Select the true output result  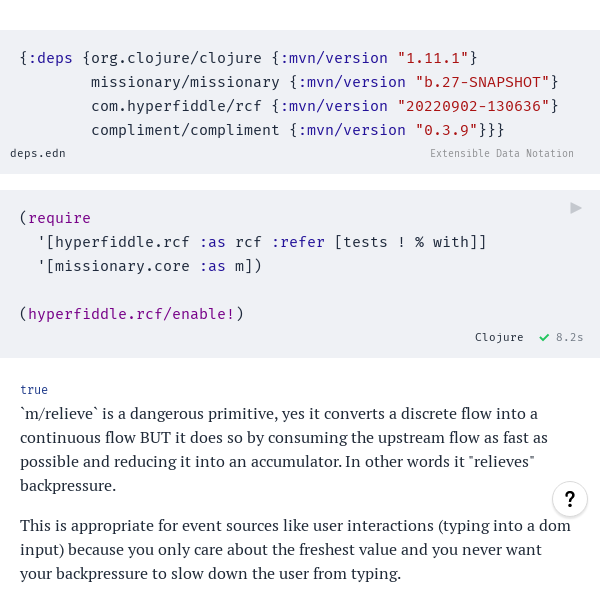34,390
